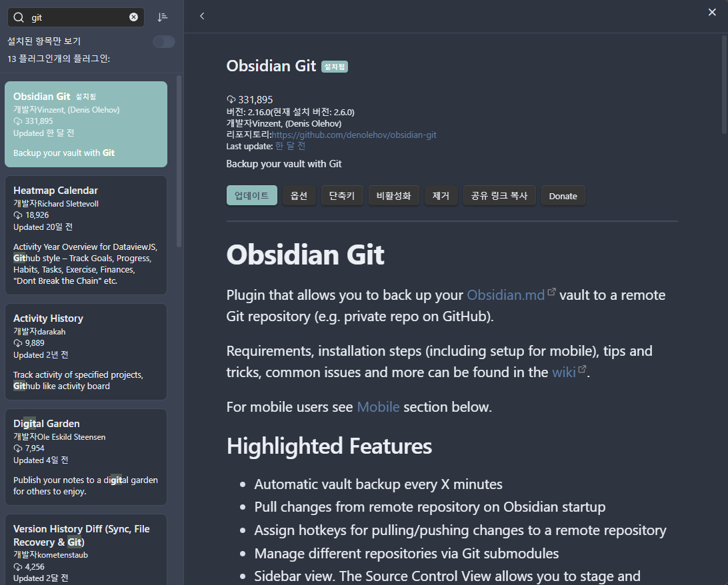Image resolution: width=728 pixels, height=585 pixels.
Task: Click the download icon next to 4,256
Action: (18, 567)
